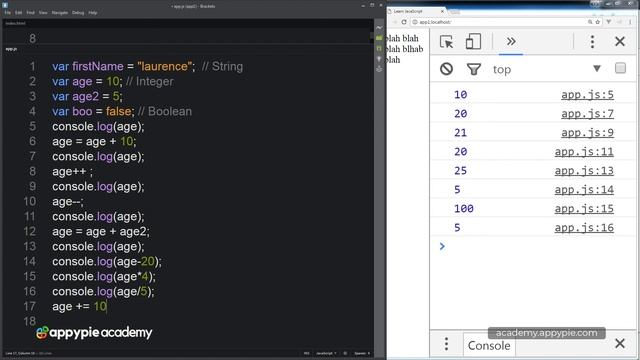Click 'age += 10' code on line 17
This screenshot has width=640, height=360.
pyautogui.click(x=80, y=307)
